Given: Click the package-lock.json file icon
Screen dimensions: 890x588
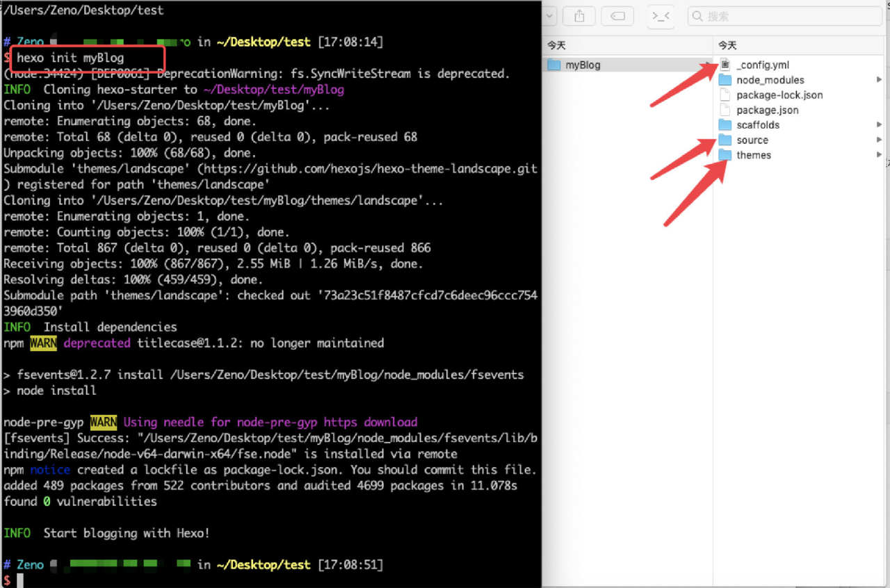Looking at the screenshot, I should [725, 95].
